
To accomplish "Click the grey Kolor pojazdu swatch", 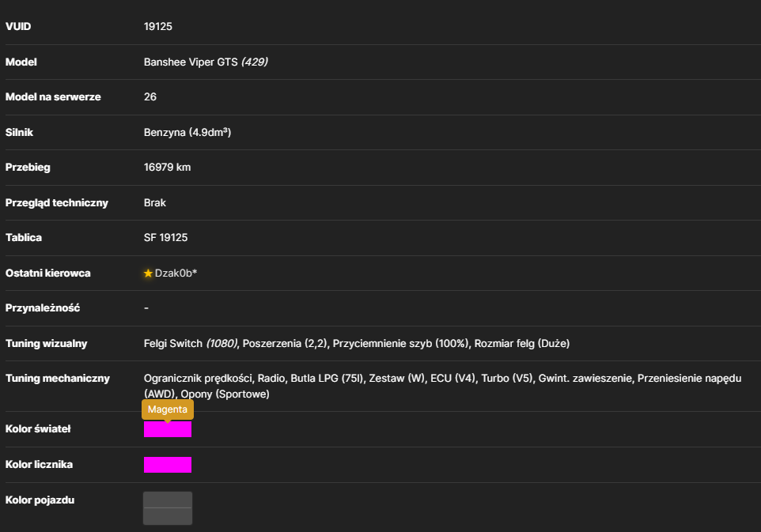I will [x=168, y=508].
